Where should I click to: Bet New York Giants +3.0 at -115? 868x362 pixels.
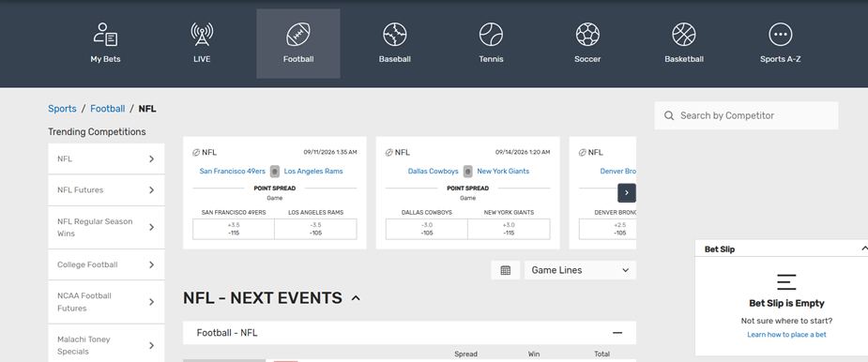(509, 229)
